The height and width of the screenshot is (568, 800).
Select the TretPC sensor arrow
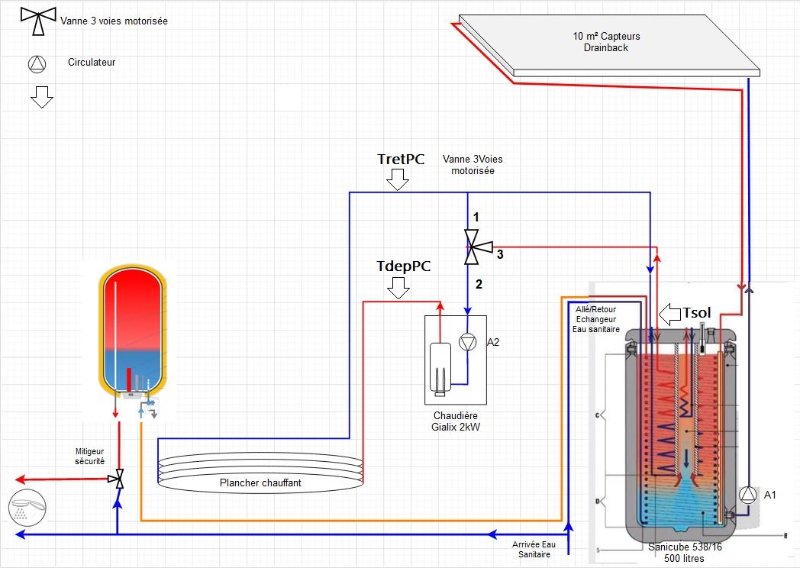coord(397,180)
